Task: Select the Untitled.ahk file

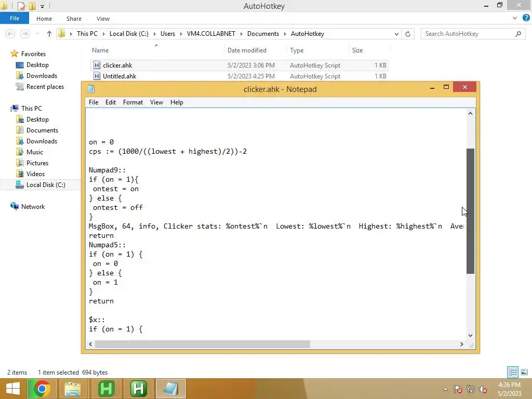Action: 239,76
